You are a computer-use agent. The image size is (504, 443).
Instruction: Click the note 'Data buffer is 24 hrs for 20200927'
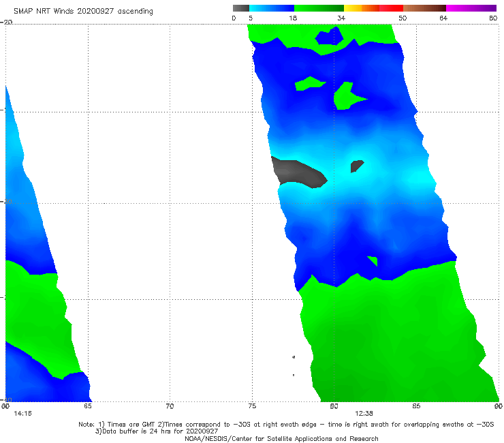[160, 431]
